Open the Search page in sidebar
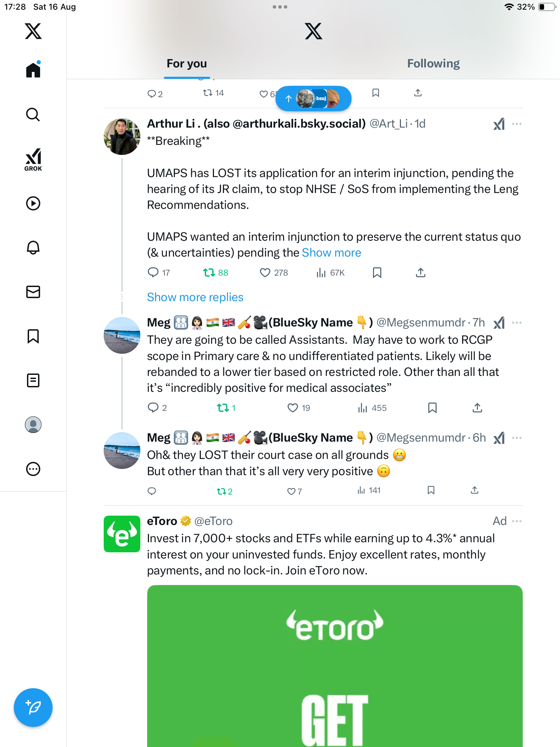This screenshot has width=560, height=747. [x=33, y=114]
